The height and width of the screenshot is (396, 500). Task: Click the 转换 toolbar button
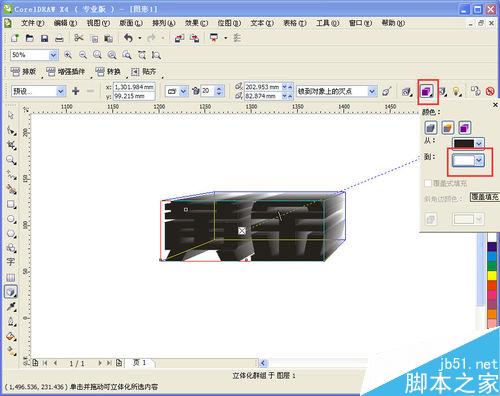point(108,72)
